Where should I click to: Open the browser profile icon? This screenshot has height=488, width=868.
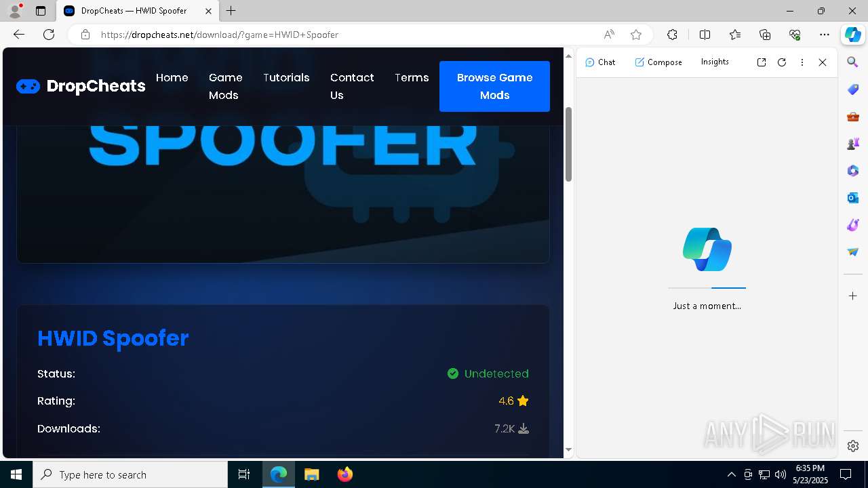click(x=15, y=10)
